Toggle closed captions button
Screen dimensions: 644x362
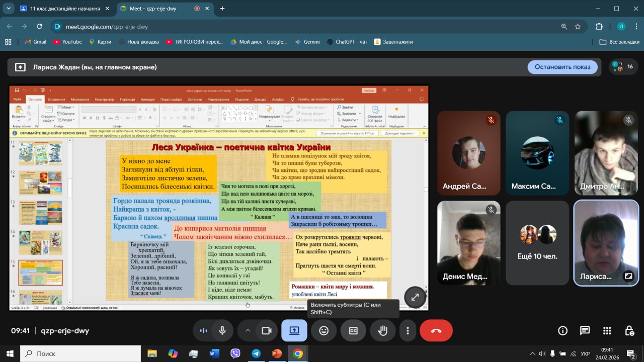353,330
